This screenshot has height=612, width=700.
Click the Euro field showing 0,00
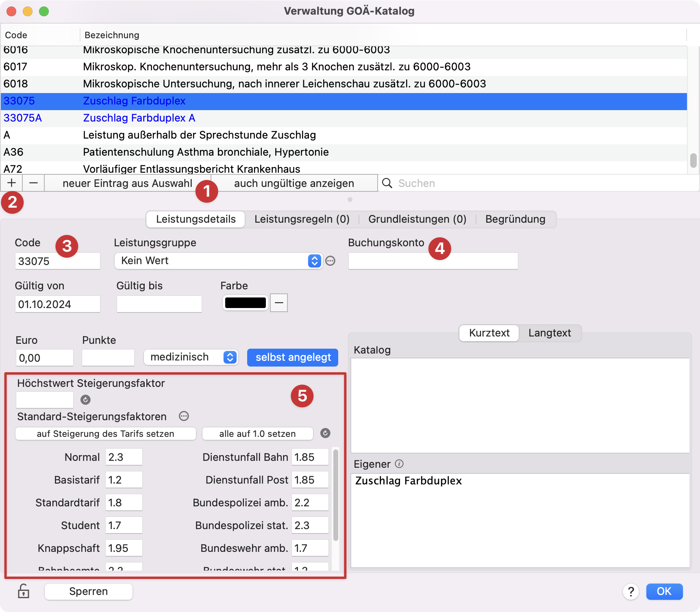[45, 358]
